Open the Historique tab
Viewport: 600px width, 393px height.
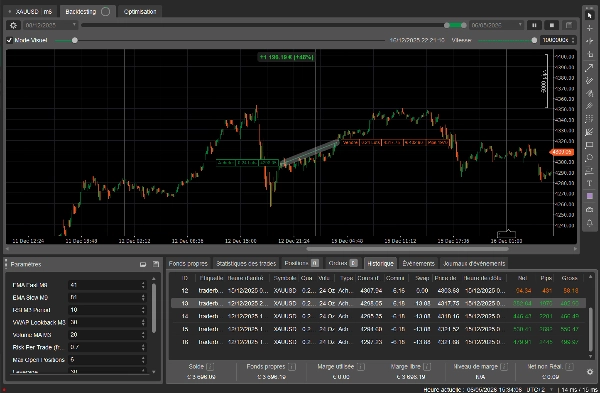tap(380, 263)
